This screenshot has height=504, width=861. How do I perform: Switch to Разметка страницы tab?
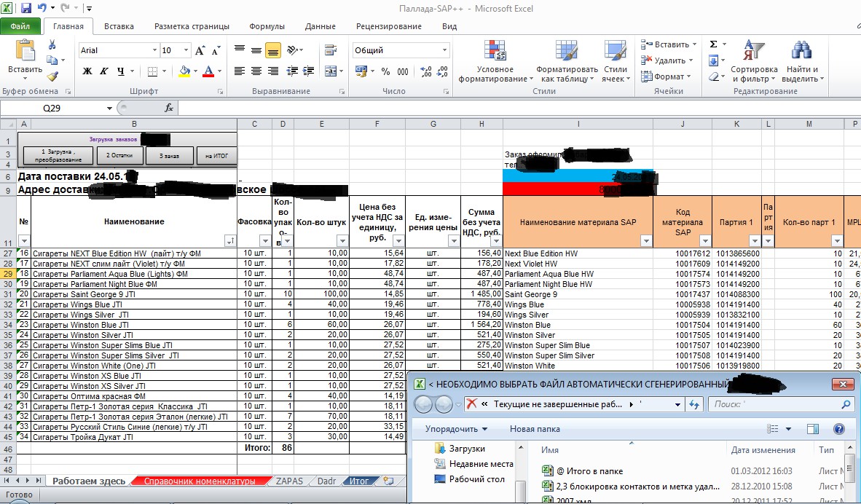pyautogui.click(x=192, y=26)
